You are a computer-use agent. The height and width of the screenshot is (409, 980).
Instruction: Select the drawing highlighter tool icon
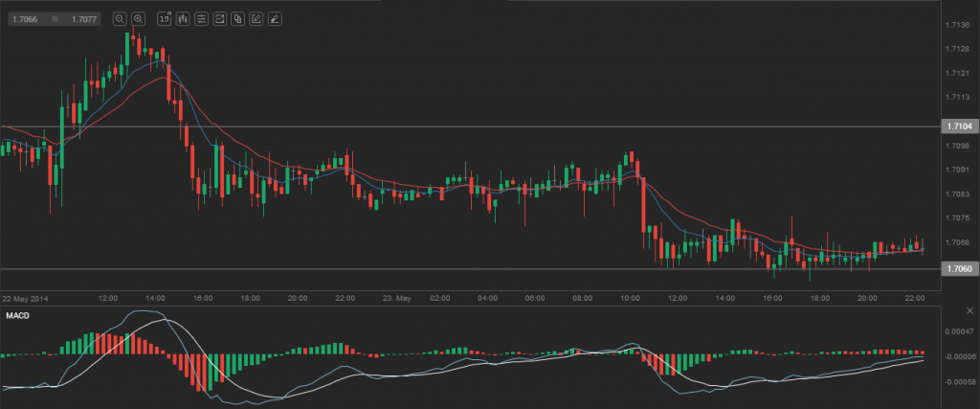(x=275, y=18)
